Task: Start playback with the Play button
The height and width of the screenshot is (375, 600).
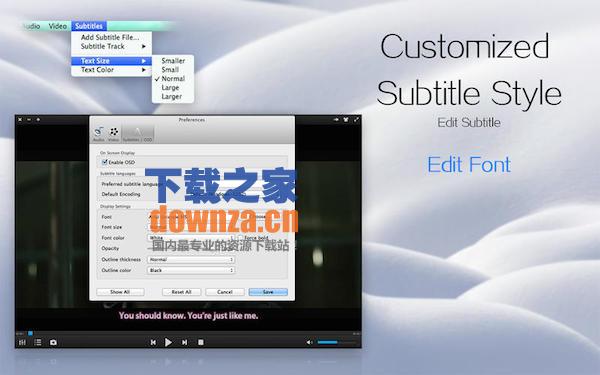Action: (x=168, y=342)
